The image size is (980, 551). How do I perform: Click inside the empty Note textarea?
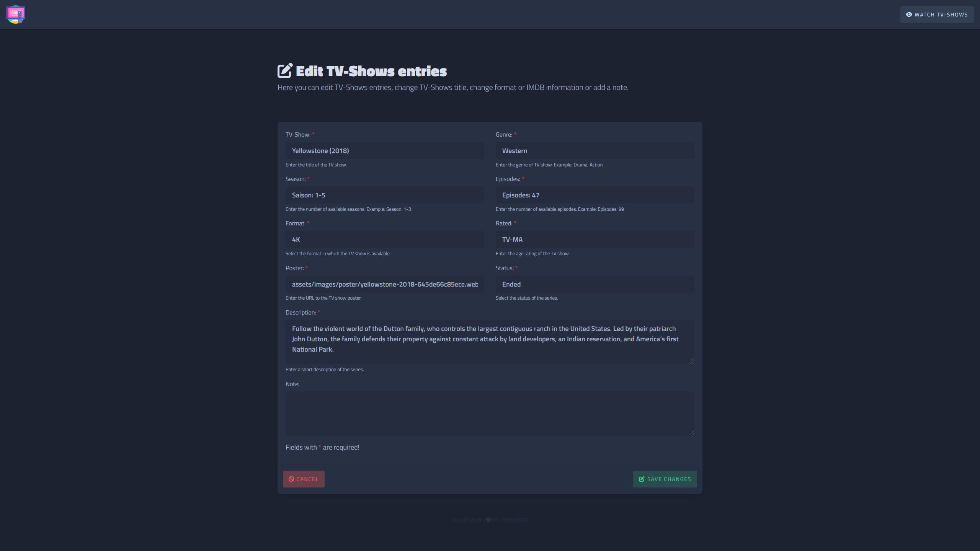(x=489, y=413)
